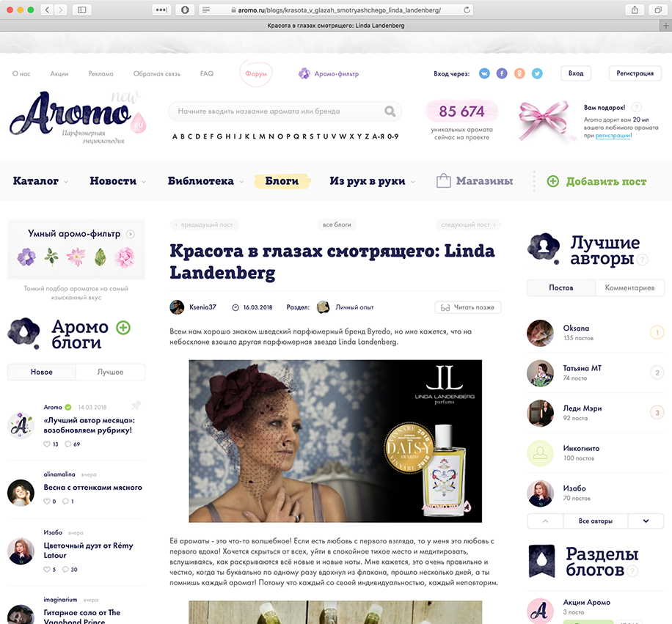
Task: Switch blog list to Лучшее
Action: pos(110,372)
